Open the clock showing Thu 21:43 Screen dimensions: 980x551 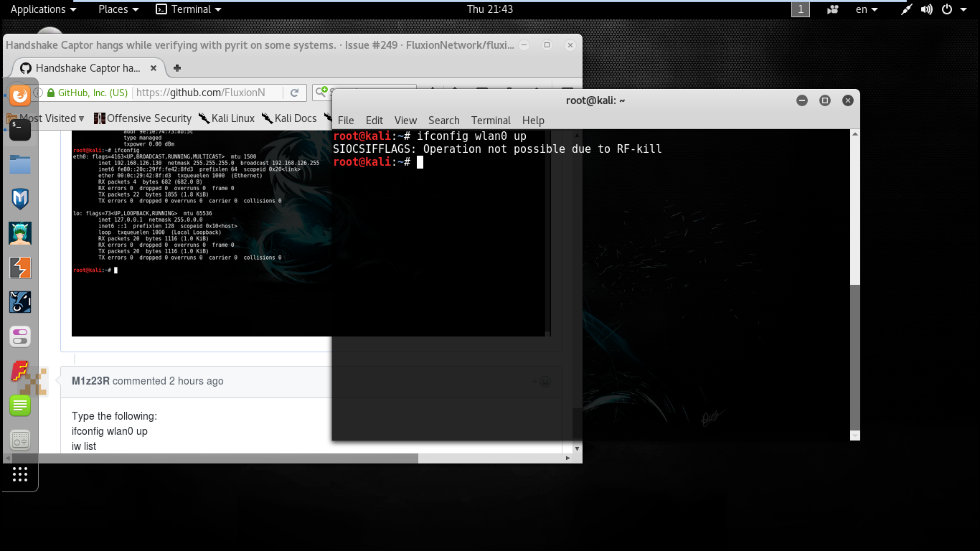tap(490, 9)
